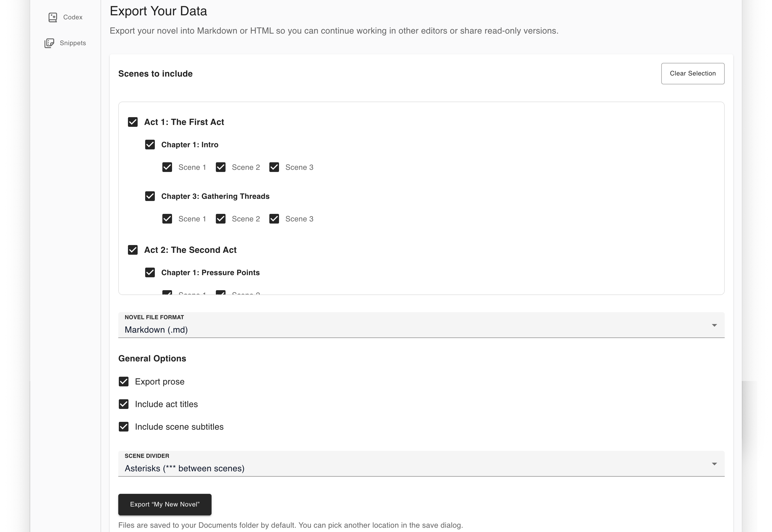Click Export "My New Novel" button
The height and width of the screenshot is (532, 772).
(x=165, y=504)
